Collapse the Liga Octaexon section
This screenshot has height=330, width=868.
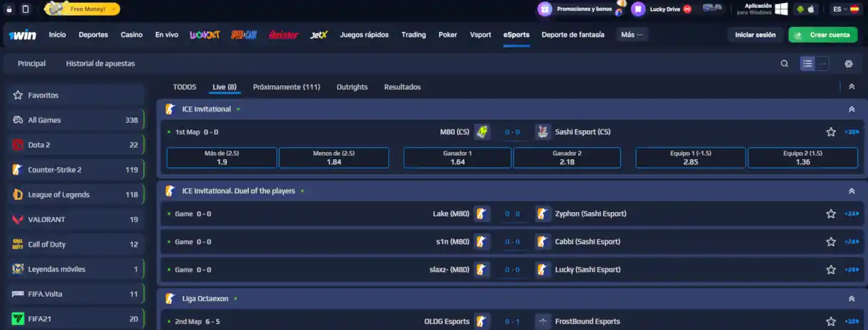(x=851, y=298)
